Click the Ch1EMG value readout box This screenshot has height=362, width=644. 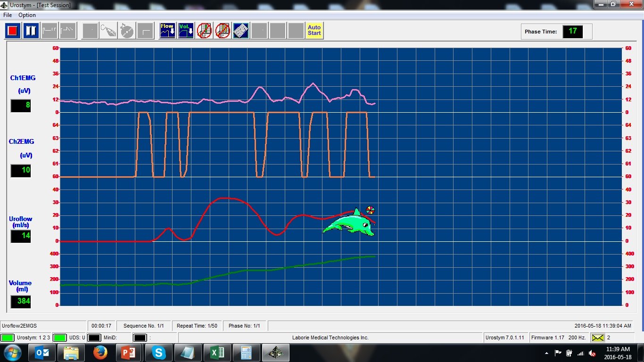pos(21,105)
